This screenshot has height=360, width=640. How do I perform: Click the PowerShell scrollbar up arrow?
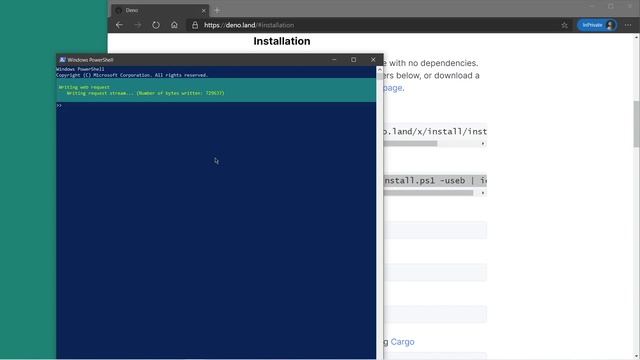coord(380,69)
